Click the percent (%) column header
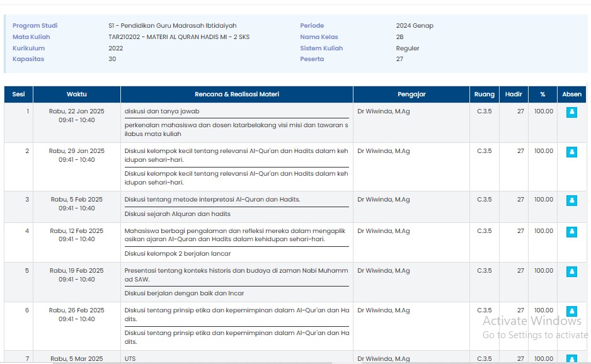Viewport: 591px width, 364px height. 542,94
